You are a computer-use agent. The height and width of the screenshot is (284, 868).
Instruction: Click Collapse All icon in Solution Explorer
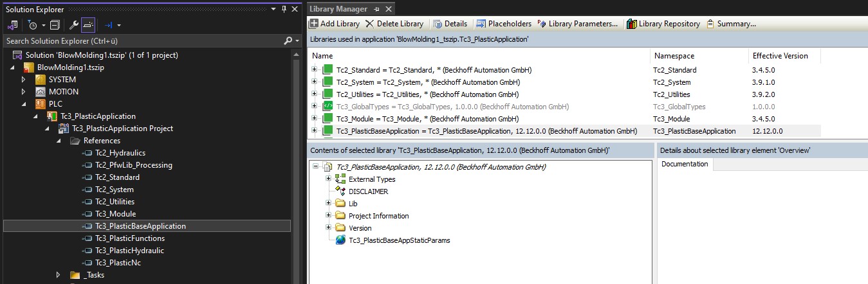click(x=55, y=25)
